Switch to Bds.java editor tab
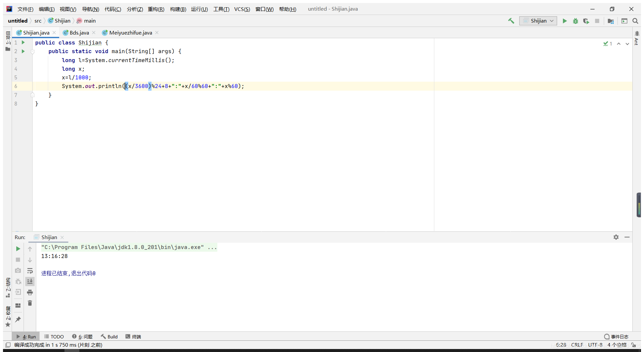 [x=79, y=33]
